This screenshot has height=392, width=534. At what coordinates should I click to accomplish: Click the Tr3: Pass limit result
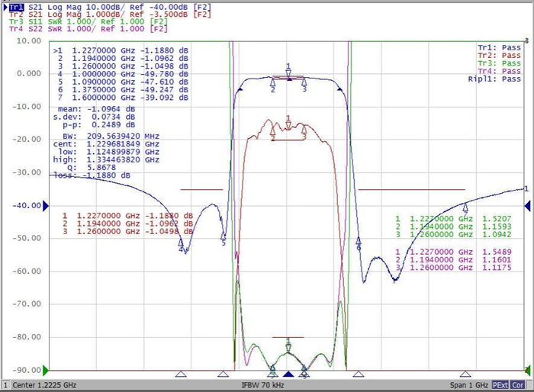[499, 63]
